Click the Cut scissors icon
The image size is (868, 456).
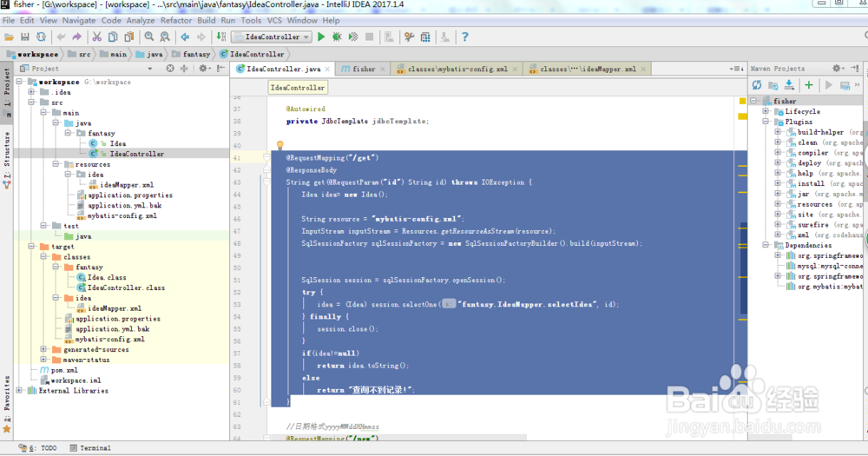click(x=97, y=37)
